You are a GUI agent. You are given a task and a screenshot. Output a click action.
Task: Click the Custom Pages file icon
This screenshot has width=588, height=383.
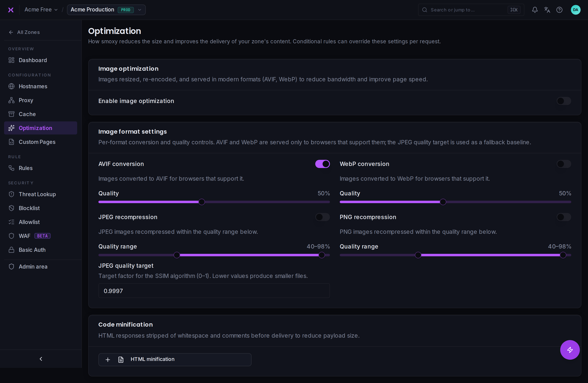point(11,142)
